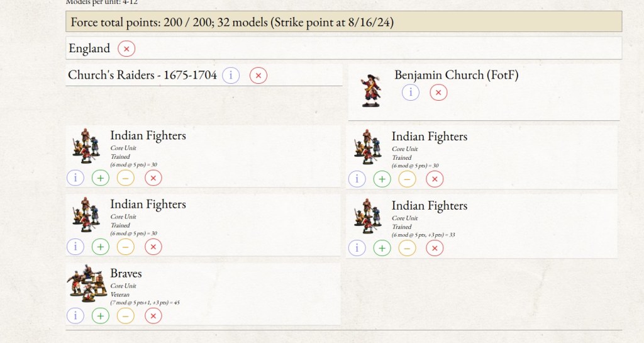
Task: Add model to the 33-point Indian Fighters
Action: pyautogui.click(x=382, y=248)
